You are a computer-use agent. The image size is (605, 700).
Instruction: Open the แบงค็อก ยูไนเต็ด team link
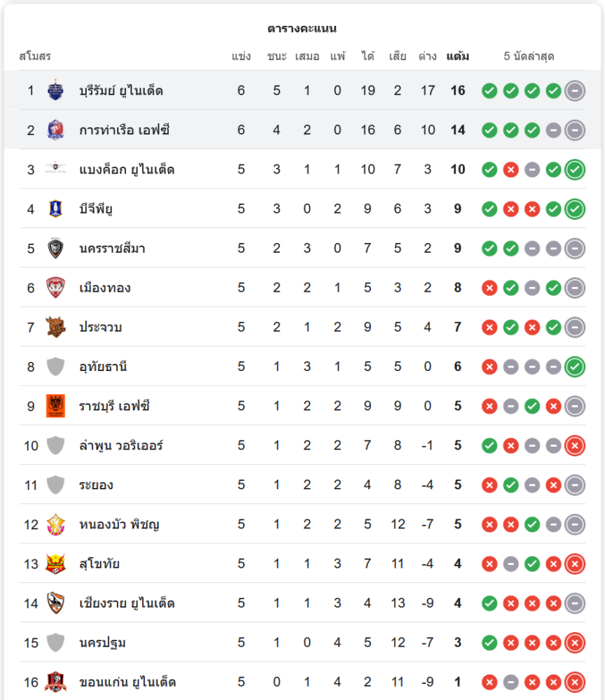tap(127, 169)
